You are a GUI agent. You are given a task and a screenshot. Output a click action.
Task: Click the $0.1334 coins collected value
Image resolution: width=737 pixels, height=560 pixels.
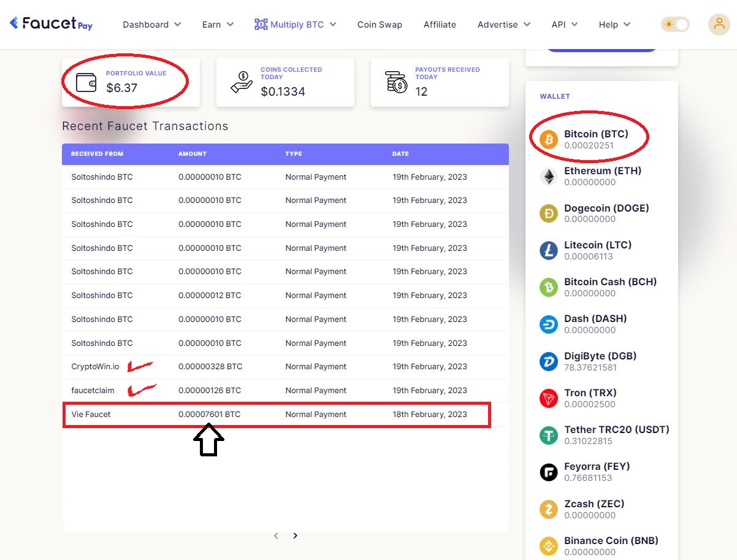click(283, 92)
